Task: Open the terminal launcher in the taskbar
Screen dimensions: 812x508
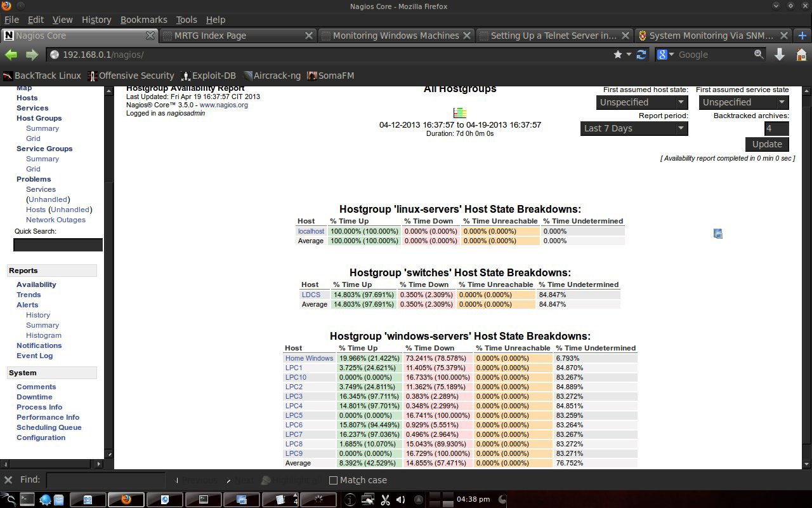Action: (x=27, y=500)
